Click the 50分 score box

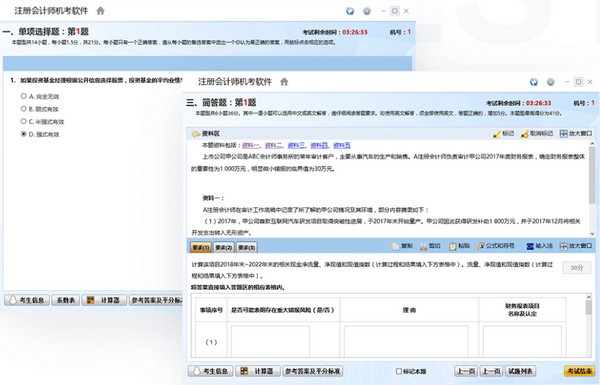tap(576, 268)
